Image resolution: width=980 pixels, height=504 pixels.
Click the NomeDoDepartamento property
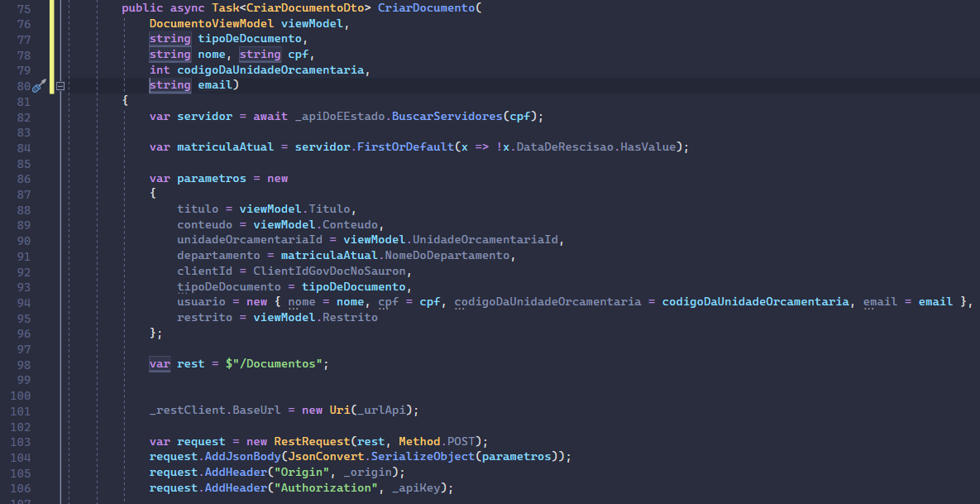pyautogui.click(x=447, y=256)
